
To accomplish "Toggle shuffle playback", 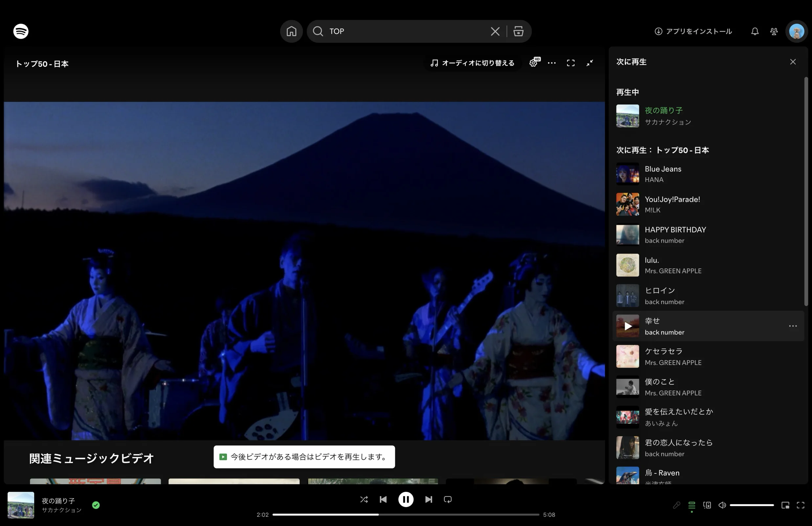I will pyautogui.click(x=364, y=499).
